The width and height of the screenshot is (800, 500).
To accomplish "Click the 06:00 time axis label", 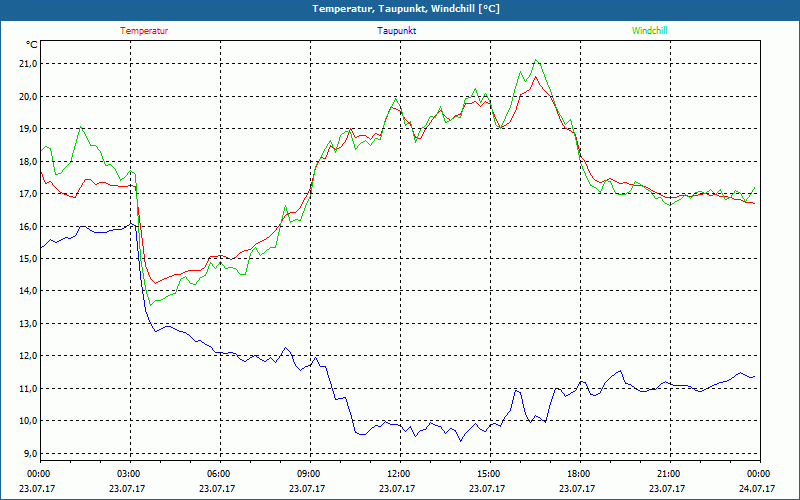I will click(x=219, y=474).
